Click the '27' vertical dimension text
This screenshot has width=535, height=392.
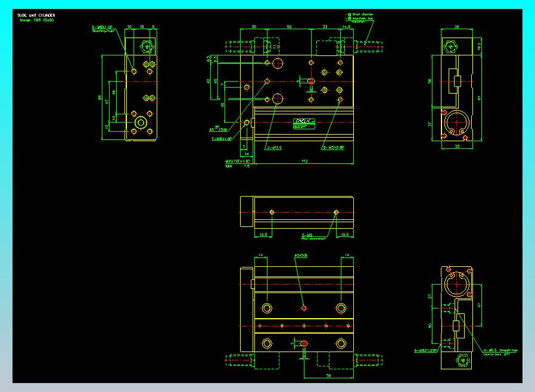[x=430, y=297]
